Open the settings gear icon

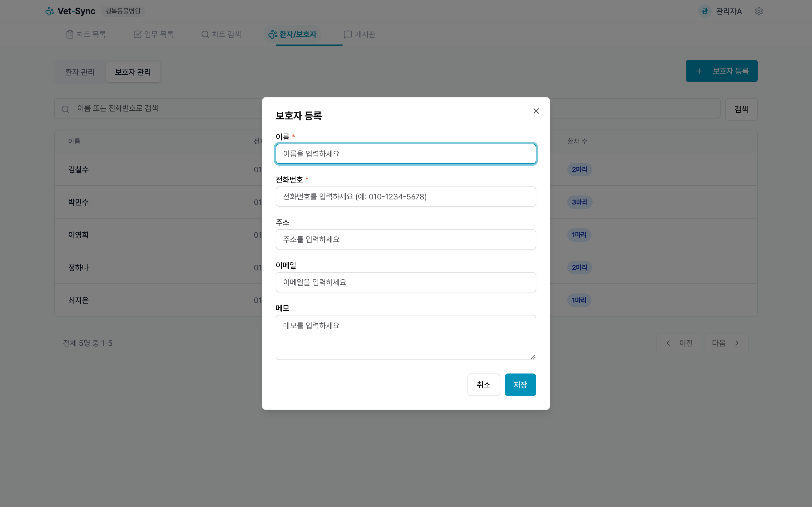point(759,11)
